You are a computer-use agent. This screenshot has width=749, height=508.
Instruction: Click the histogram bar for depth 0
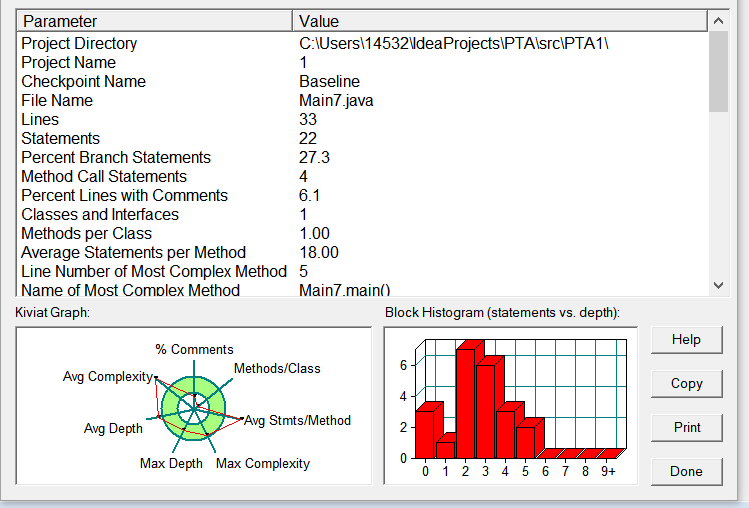pyautogui.click(x=425, y=434)
